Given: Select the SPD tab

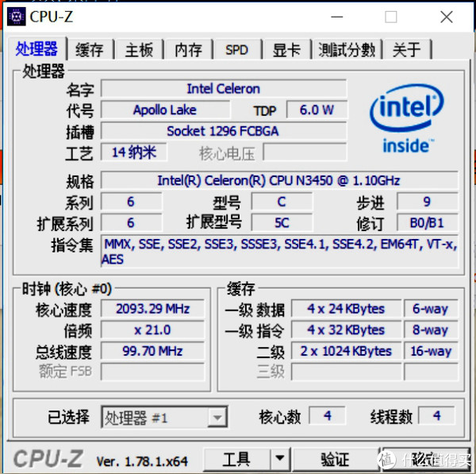Looking at the screenshot, I should point(237,49).
